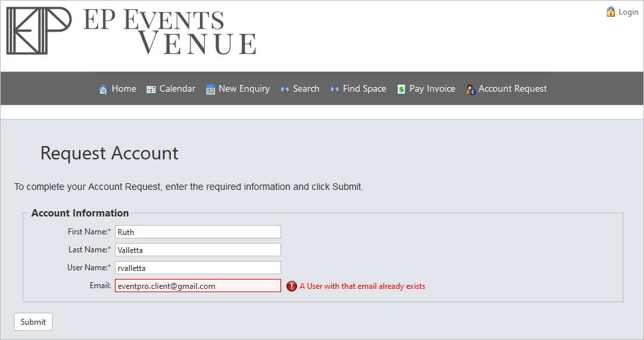Click into the User Name field
The image size is (644, 340).
198,268
